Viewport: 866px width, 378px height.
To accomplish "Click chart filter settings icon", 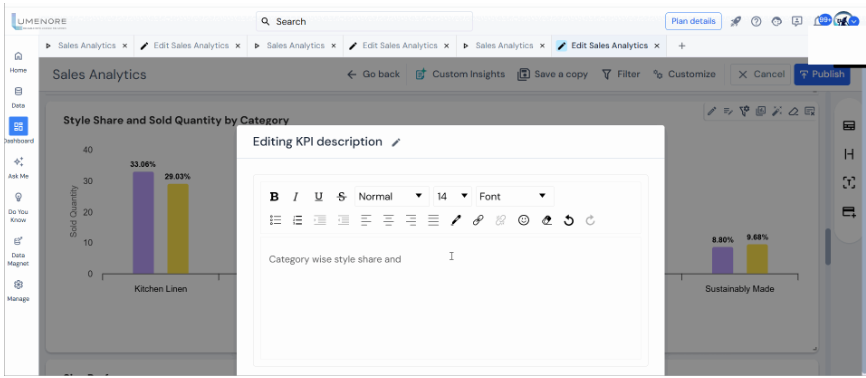I will (744, 111).
